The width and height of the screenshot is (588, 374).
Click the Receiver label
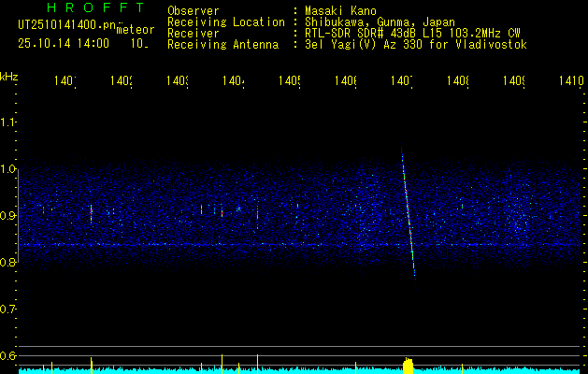tap(194, 34)
